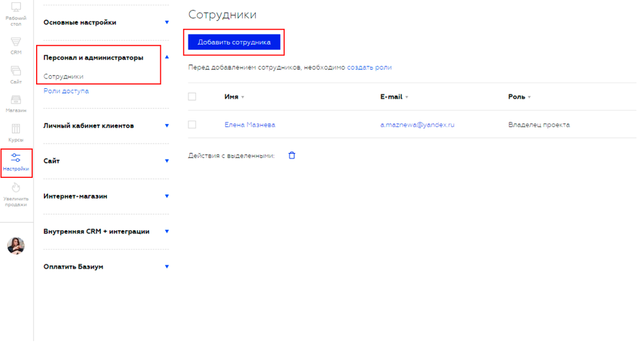The image size is (644, 363).
Task: Open the Интернет-магазин menu section
Action: 75,196
